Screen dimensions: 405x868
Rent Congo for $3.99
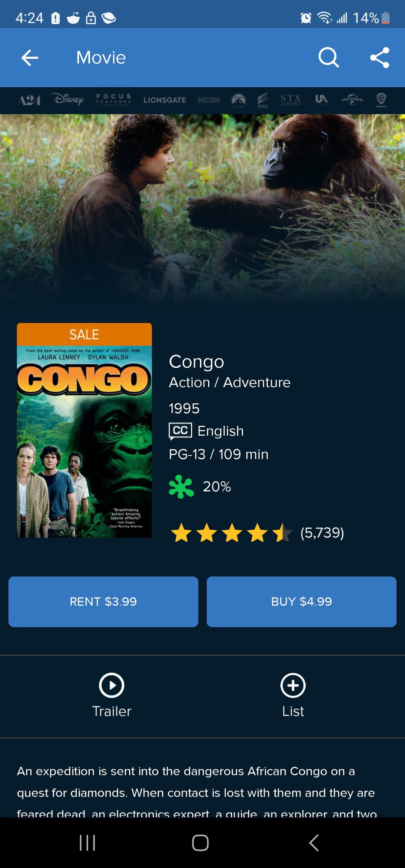pos(103,602)
